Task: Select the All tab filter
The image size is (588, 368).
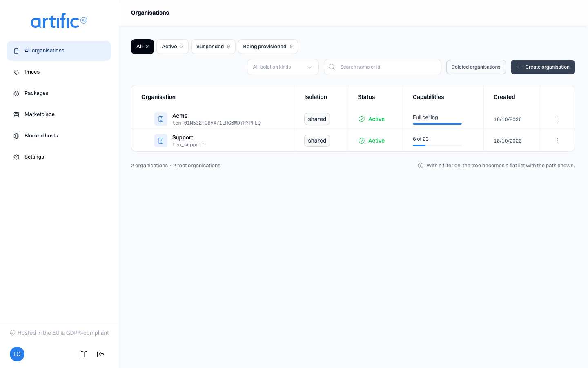Action: [143, 47]
